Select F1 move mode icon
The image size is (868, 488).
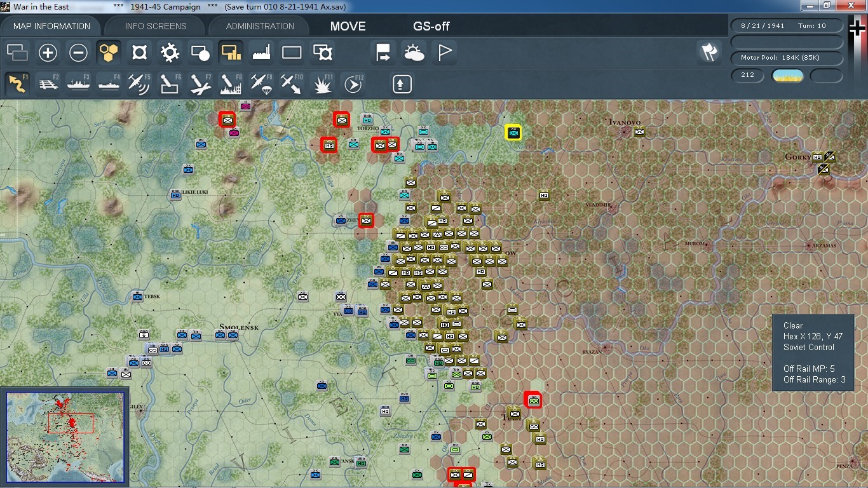17,84
